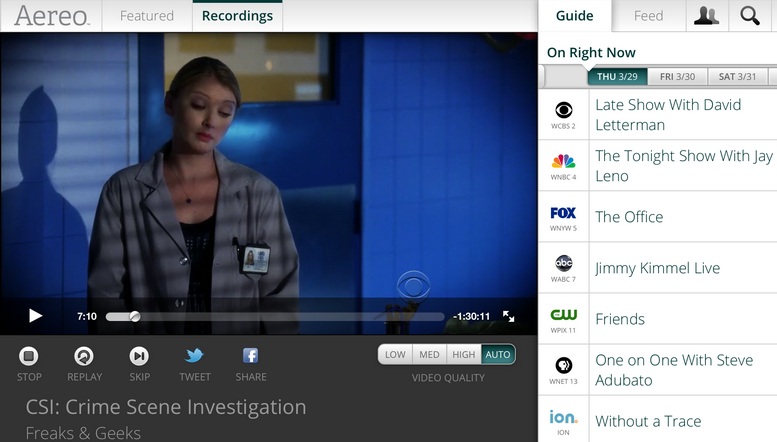Open the friends people icon

click(x=707, y=16)
